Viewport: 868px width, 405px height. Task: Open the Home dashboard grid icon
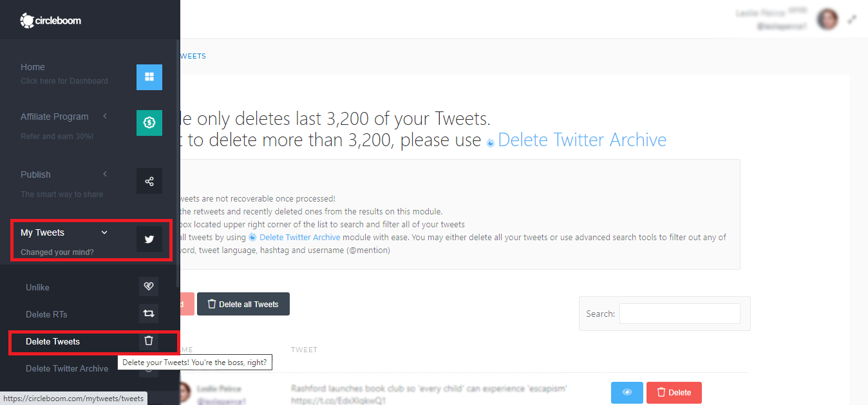coord(149,77)
